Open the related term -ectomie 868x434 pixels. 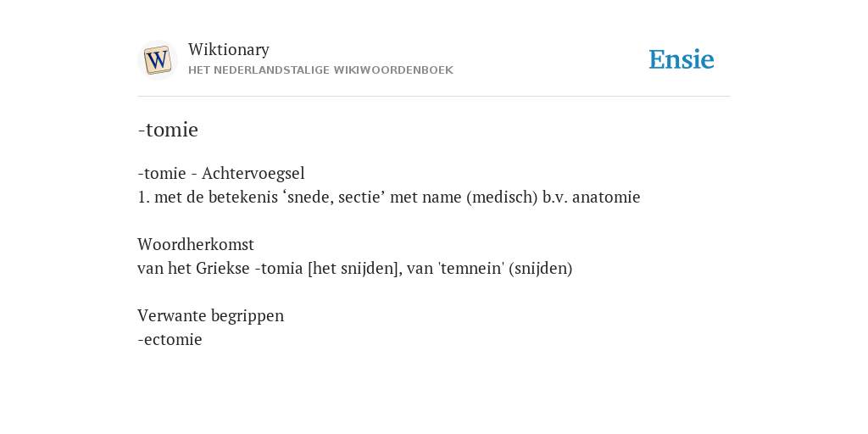tap(170, 339)
